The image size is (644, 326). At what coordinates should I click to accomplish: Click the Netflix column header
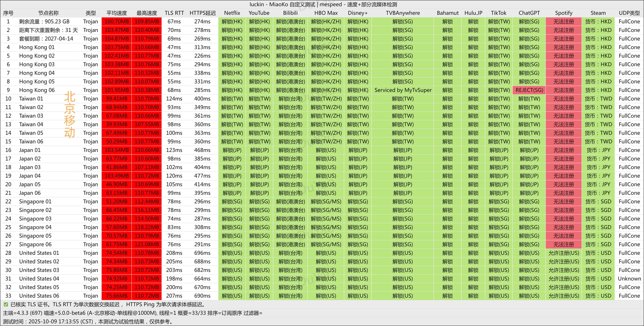coord(232,13)
